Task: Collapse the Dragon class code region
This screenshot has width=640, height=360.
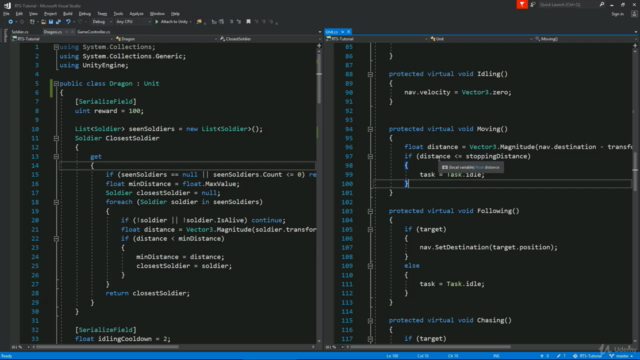Action: [x=56, y=83]
